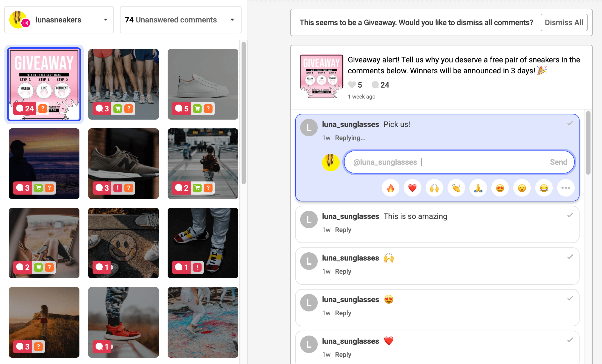602x364 pixels.
Task: Insert the praying hands emoji reply
Action: [478, 188]
